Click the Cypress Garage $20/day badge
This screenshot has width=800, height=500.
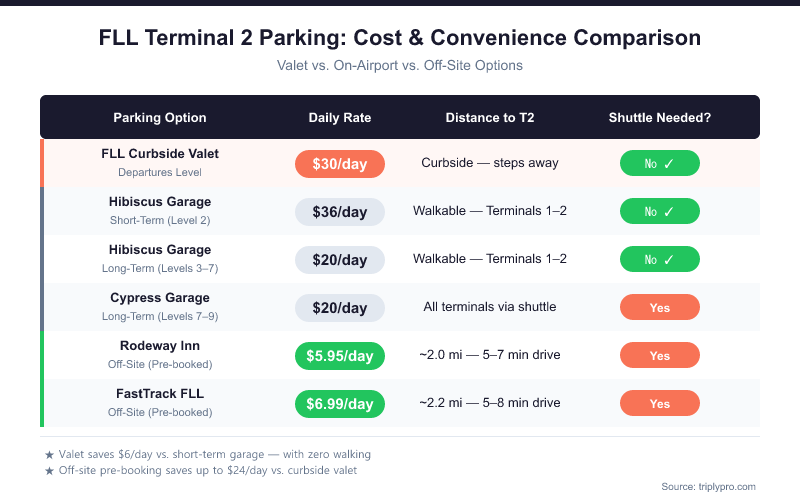pos(340,308)
